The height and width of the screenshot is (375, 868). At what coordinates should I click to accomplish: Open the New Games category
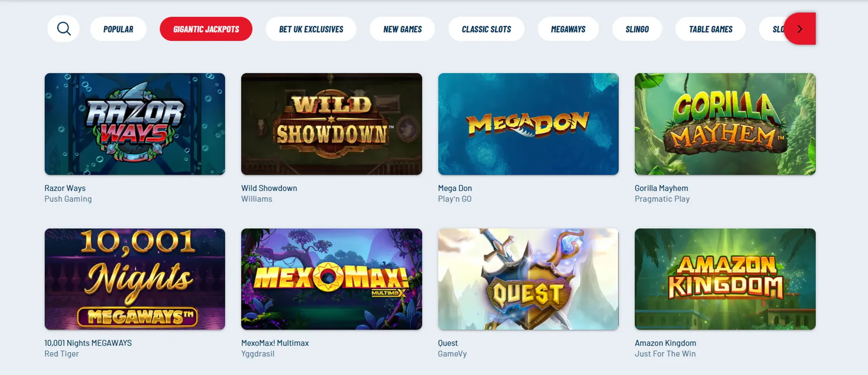click(402, 29)
